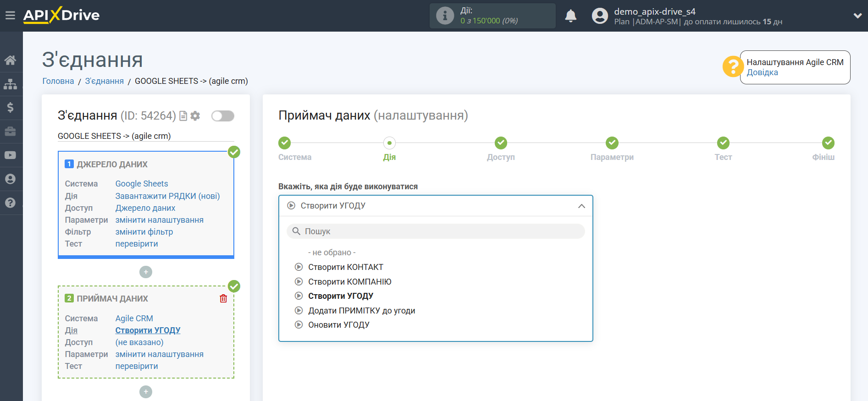Collapse the action dropdown Створити УГОДУ
The image size is (868, 401).
[436, 206]
